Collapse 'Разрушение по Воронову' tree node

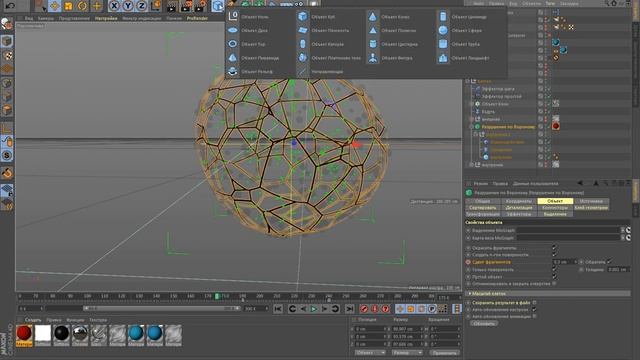471,127
